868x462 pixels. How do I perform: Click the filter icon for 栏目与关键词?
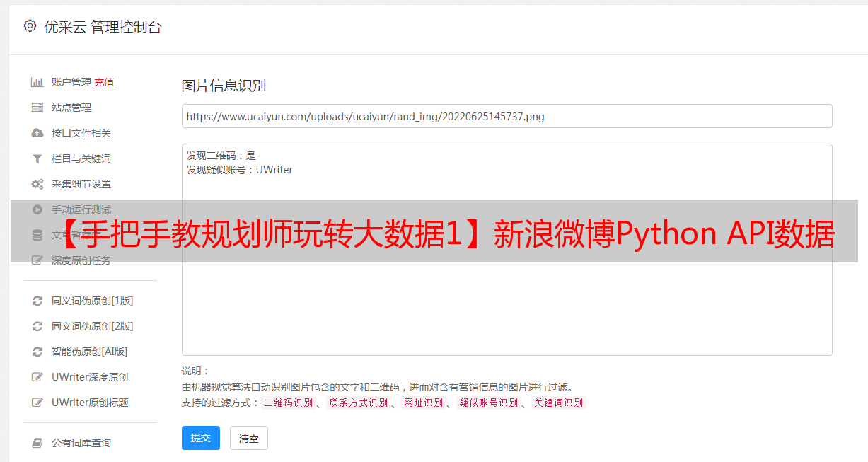pyautogui.click(x=37, y=158)
